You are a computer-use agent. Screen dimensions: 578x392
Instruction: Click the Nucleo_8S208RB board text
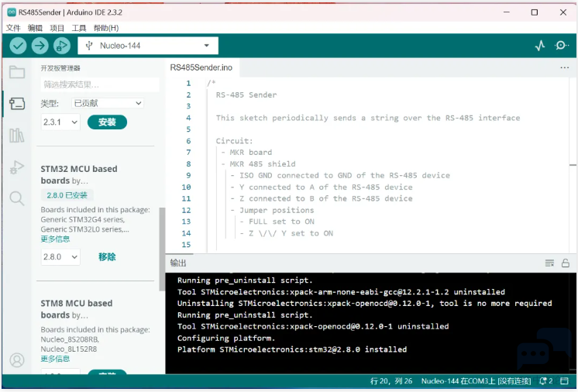point(70,339)
